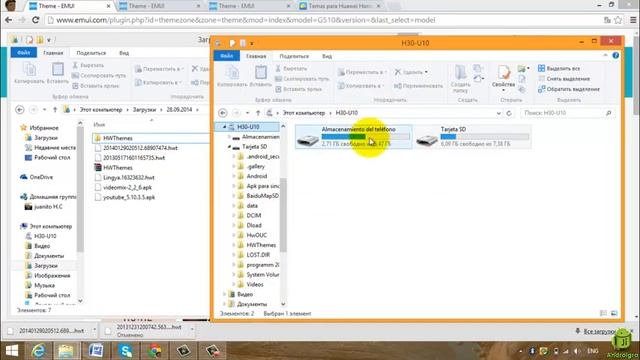Switch to Главная tab in H30-U10 window
The width and height of the screenshot is (640, 360).
[x=256, y=56]
